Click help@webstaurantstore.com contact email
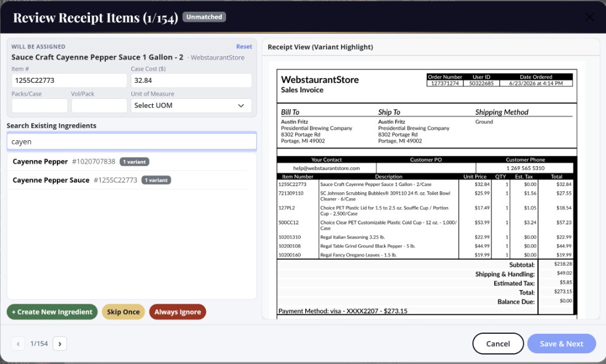606x364 pixels. 326,168
